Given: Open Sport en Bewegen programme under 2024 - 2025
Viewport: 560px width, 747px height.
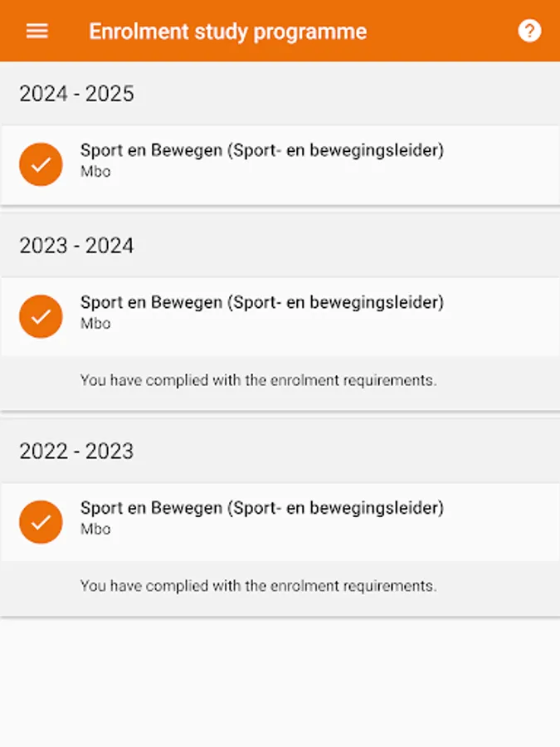Looking at the screenshot, I should [261, 150].
